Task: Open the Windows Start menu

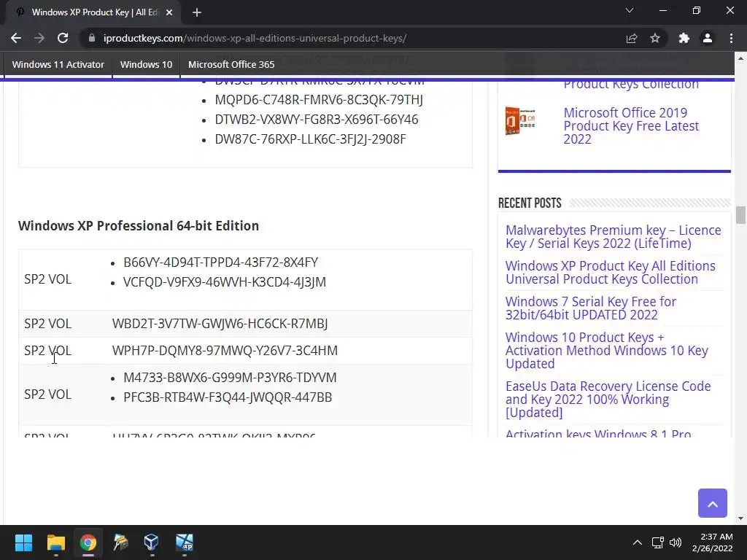Action: point(23,542)
